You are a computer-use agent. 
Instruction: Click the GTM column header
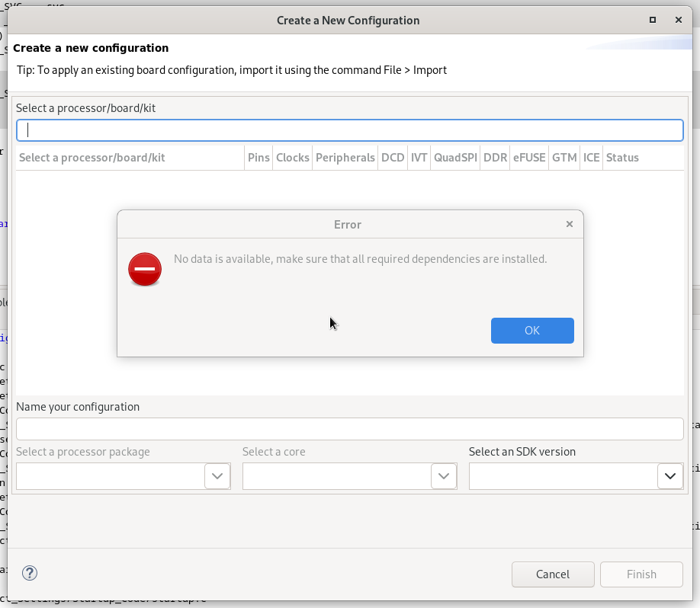[564, 158]
